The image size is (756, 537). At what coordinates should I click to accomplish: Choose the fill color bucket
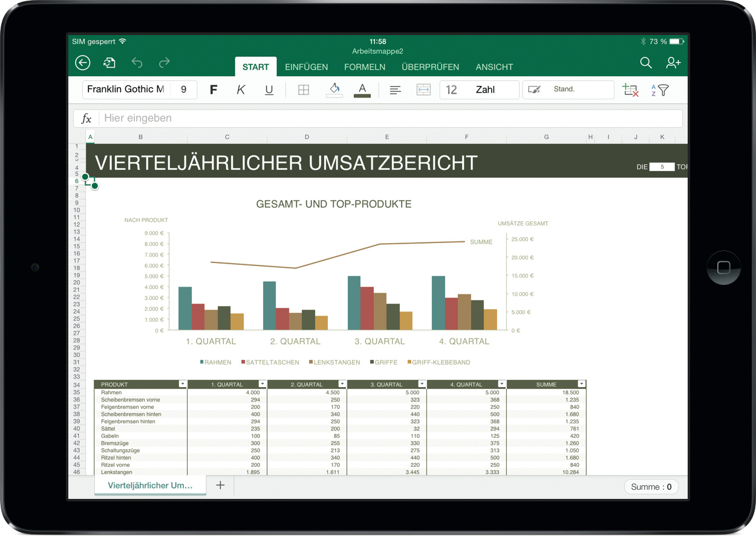[x=334, y=89]
